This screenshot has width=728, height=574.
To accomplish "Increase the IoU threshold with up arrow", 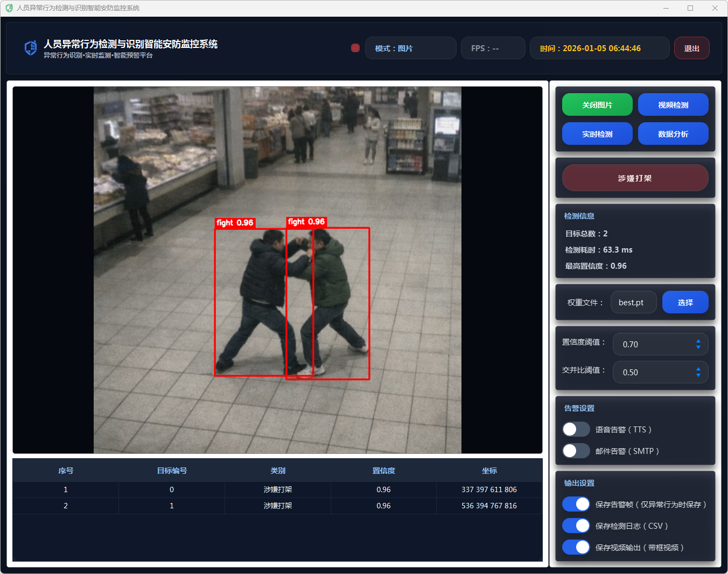I will (698, 369).
